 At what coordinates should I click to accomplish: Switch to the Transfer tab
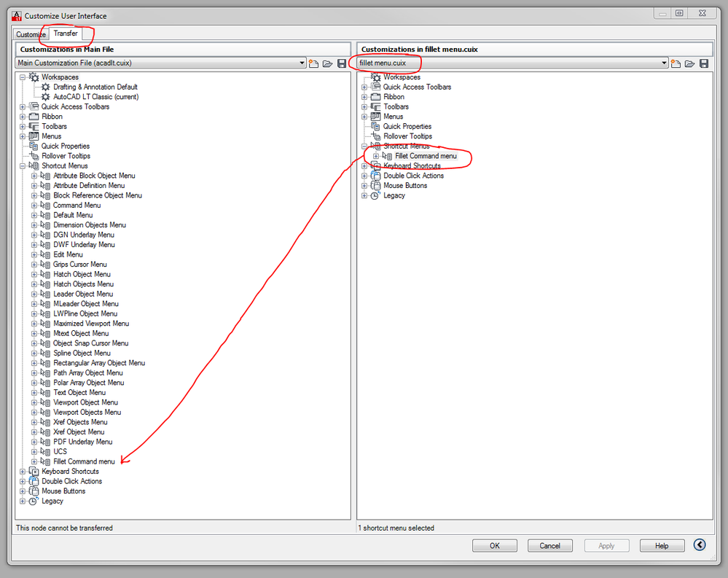66,34
